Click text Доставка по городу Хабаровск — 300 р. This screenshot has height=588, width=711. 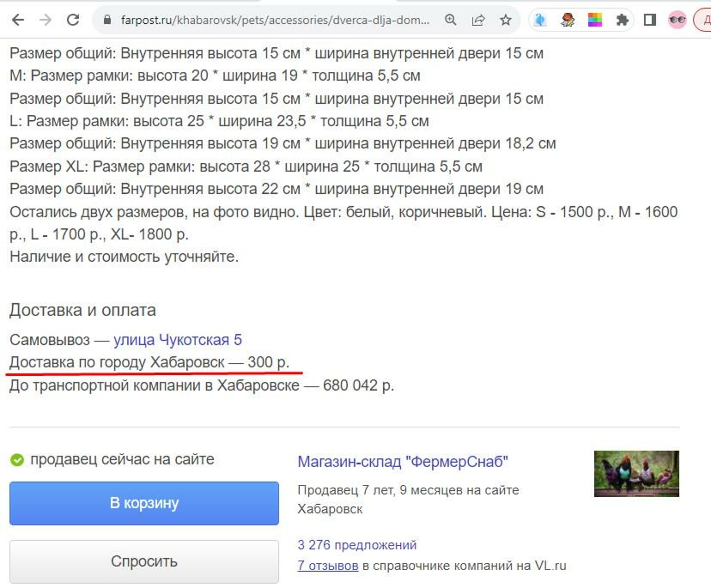149,362
